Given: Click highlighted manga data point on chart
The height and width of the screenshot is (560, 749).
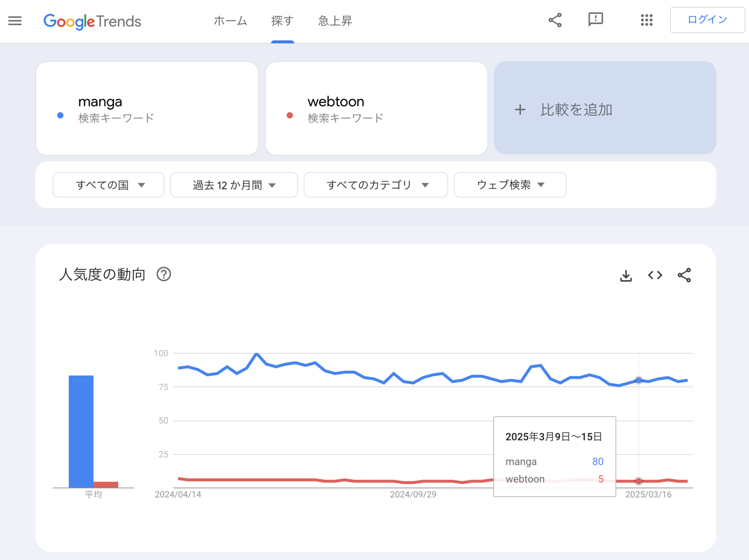Looking at the screenshot, I should click(x=639, y=380).
